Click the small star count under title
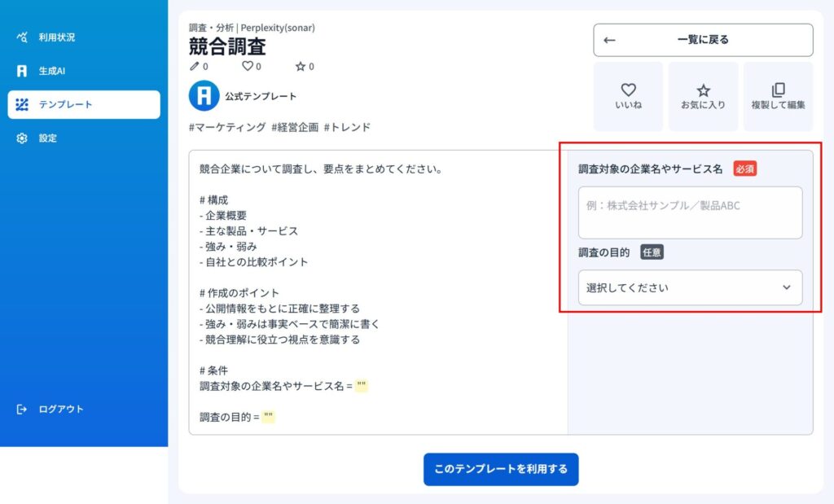Viewport: 834px width, 504px height. (x=300, y=66)
